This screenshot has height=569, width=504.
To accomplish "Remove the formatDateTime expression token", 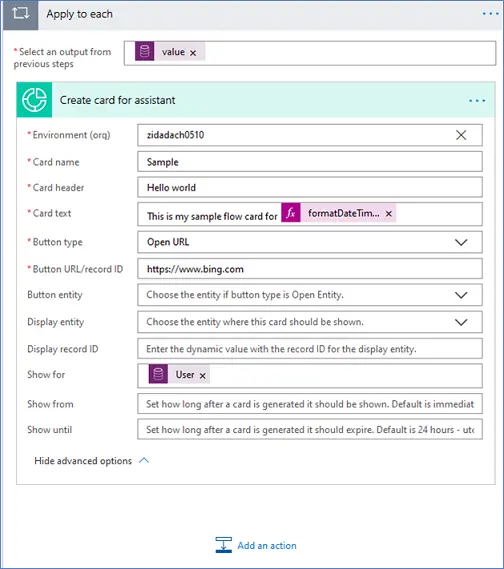I will 389,214.
